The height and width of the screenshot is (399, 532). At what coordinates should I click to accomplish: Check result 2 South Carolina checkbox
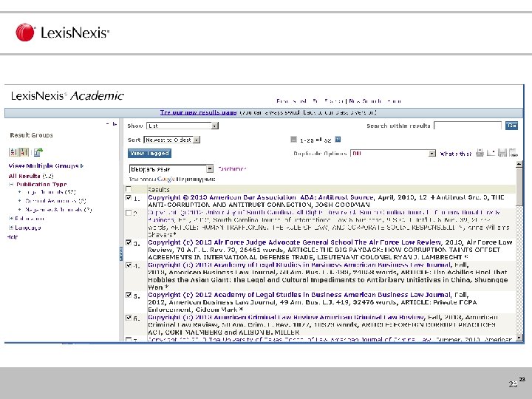click(129, 213)
